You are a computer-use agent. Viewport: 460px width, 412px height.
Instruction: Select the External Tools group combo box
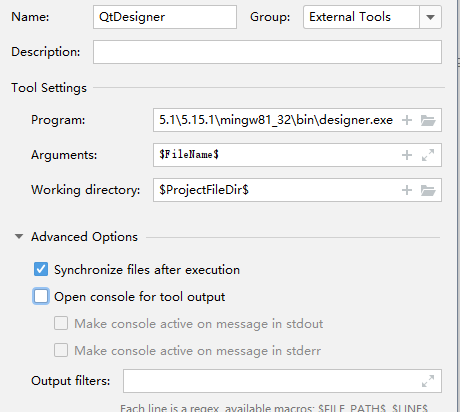(x=372, y=17)
